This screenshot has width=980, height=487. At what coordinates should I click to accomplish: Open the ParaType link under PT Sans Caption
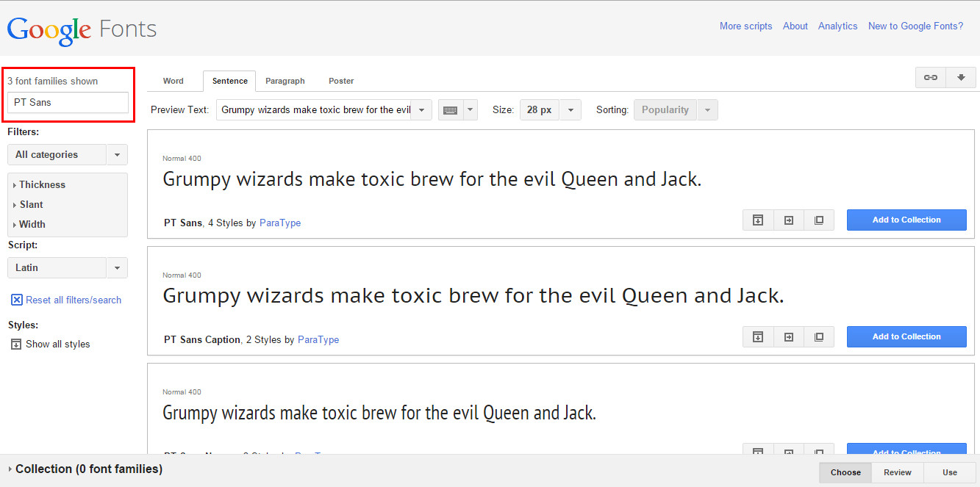coord(318,340)
